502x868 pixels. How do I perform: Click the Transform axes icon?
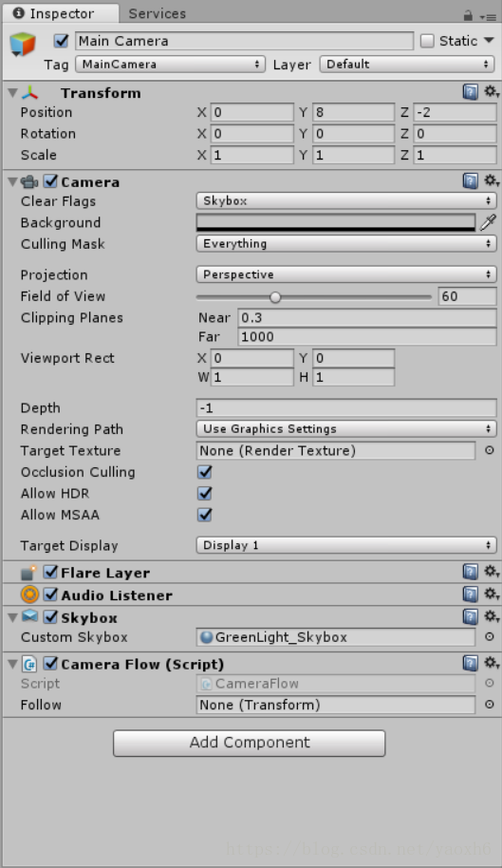(x=29, y=92)
